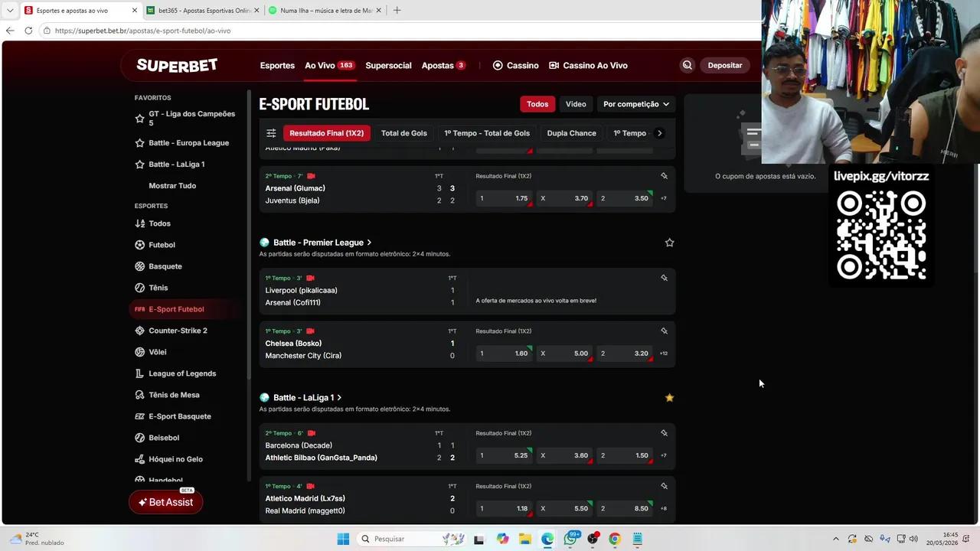Click the browser address bar URL
Screen dimensions: 980x551
click(x=142, y=31)
